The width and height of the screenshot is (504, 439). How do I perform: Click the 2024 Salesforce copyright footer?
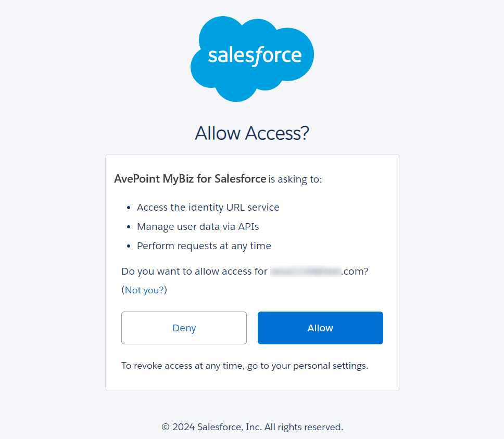[251, 427]
